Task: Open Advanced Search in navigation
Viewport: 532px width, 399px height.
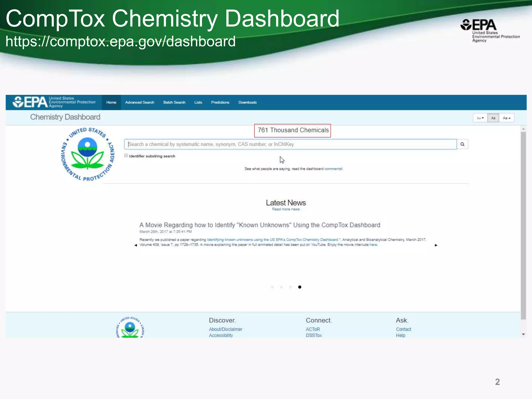Action: [x=140, y=102]
